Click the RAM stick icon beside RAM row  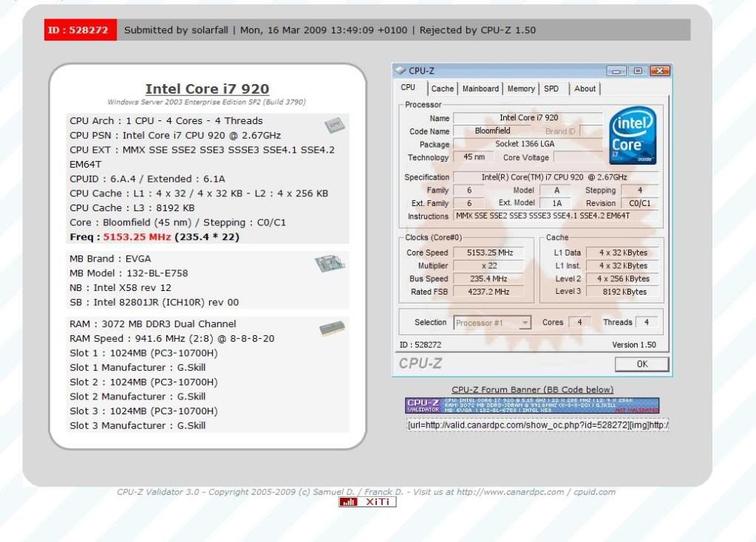(x=333, y=328)
